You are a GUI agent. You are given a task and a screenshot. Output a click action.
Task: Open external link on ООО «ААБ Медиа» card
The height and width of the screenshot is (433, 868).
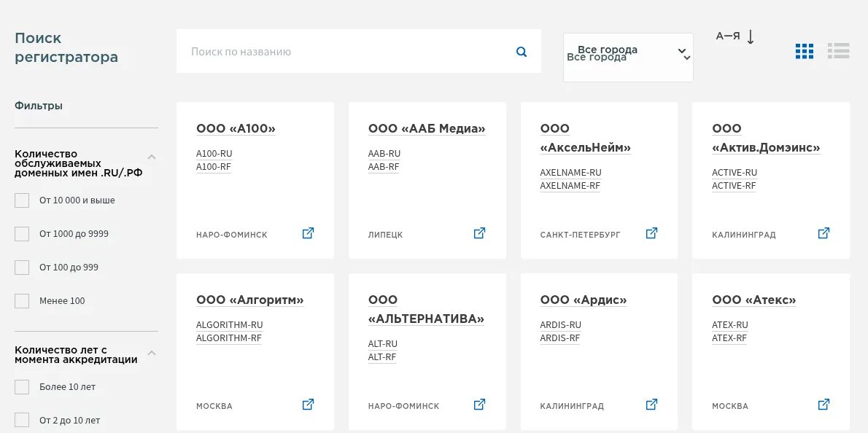pyautogui.click(x=479, y=233)
